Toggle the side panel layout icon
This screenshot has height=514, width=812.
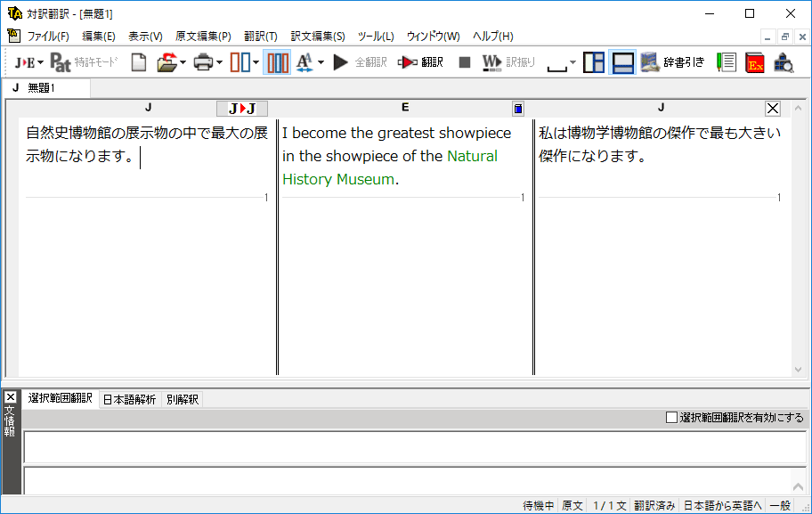pos(594,62)
